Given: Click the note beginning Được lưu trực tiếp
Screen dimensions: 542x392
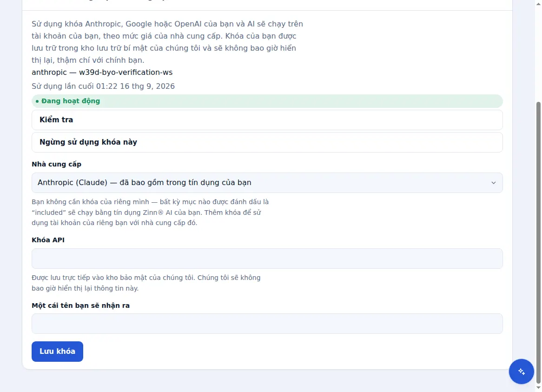Looking at the screenshot, I should coord(146,283).
